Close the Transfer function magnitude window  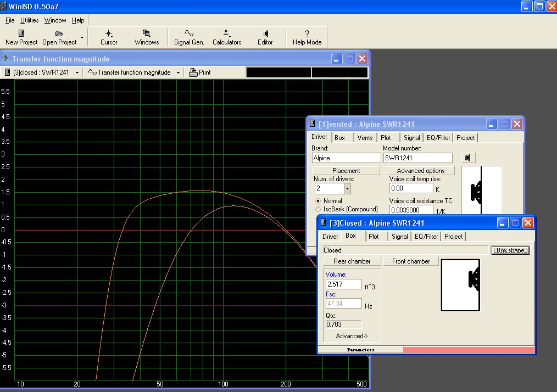(362, 59)
